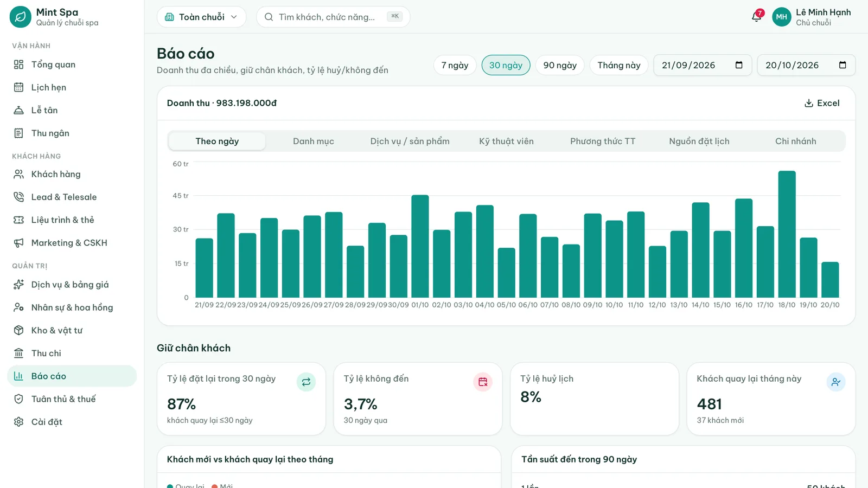Select the 7 ngày range filter
This screenshot has height=488, width=868.
(455, 65)
